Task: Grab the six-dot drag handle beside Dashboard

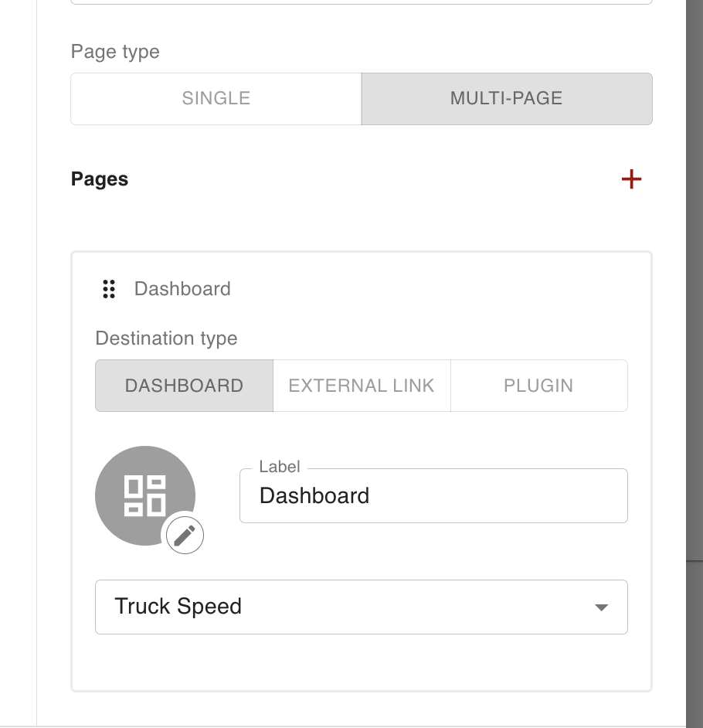Action: pyautogui.click(x=109, y=289)
